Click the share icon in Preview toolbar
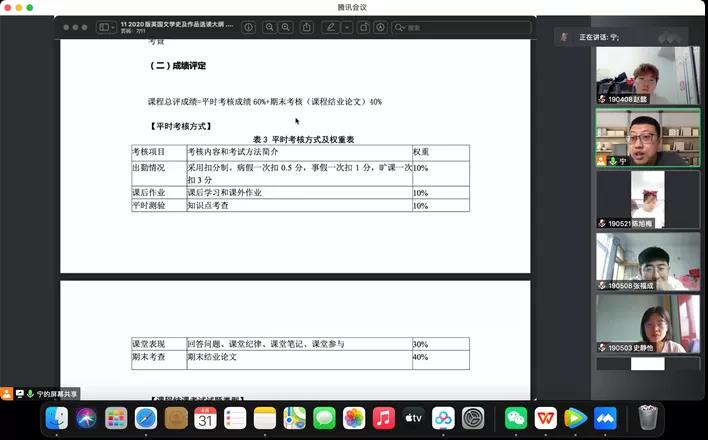The height and width of the screenshot is (440, 708). tap(306, 27)
